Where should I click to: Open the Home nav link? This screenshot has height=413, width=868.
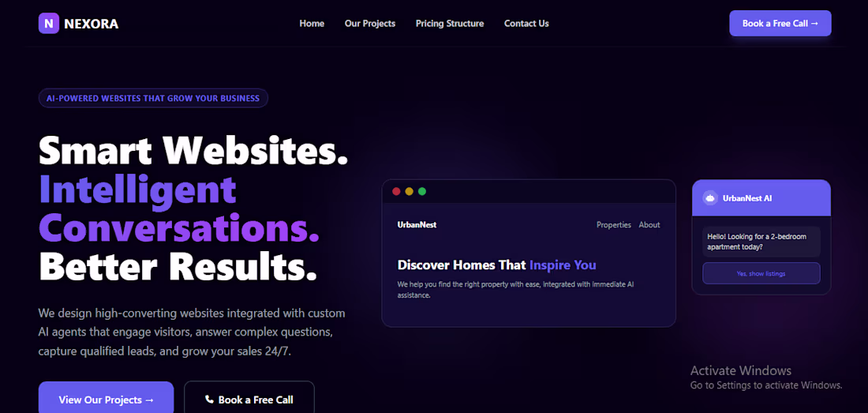[312, 23]
